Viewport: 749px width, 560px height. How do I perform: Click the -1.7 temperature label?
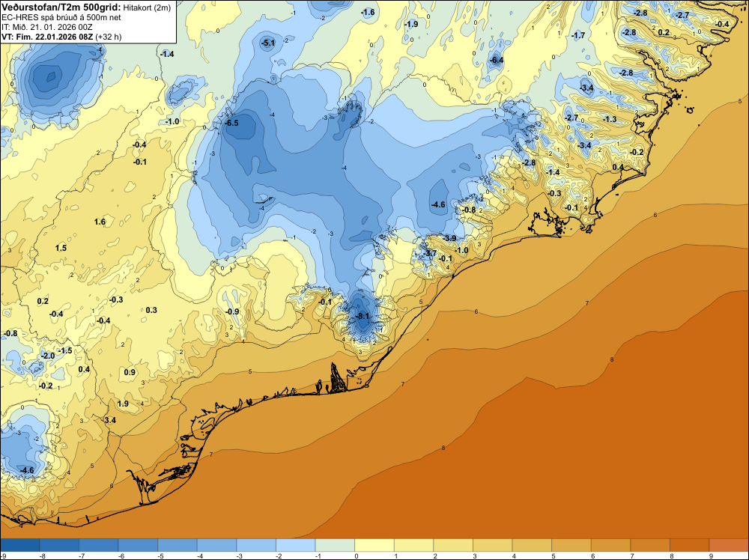(x=578, y=35)
